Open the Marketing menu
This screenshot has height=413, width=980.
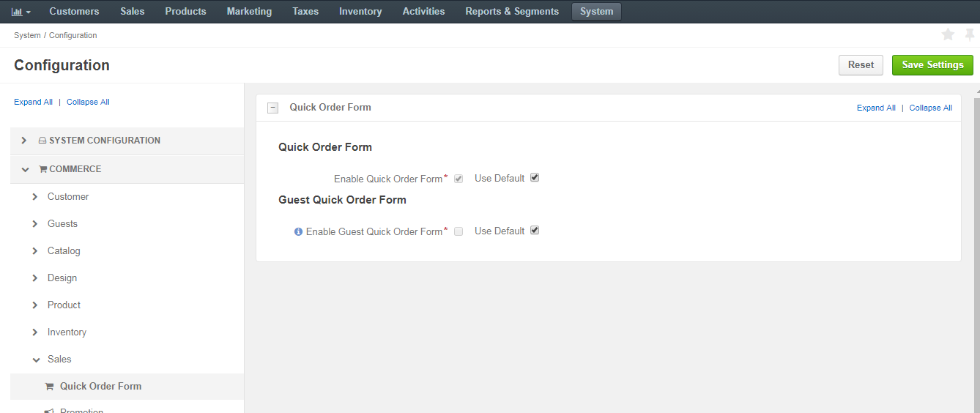[249, 11]
